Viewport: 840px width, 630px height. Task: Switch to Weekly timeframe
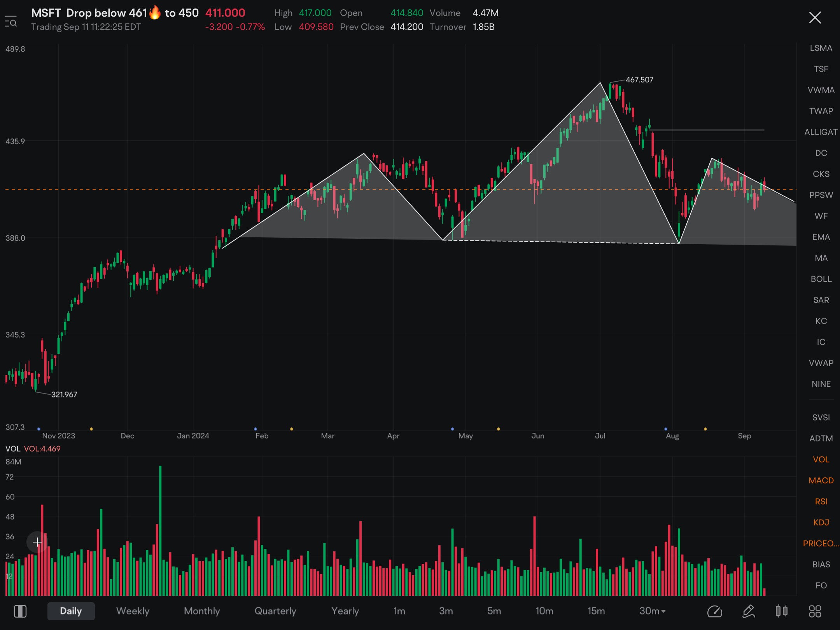pos(133,611)
